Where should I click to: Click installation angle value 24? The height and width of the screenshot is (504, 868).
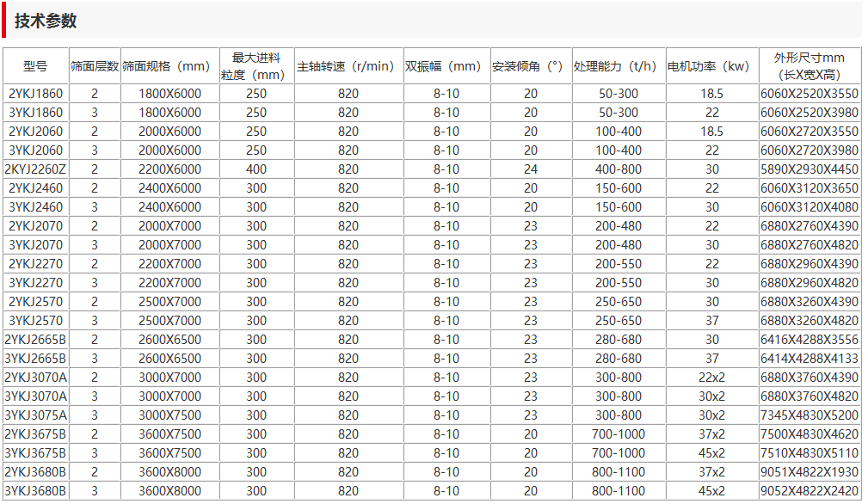531,169
